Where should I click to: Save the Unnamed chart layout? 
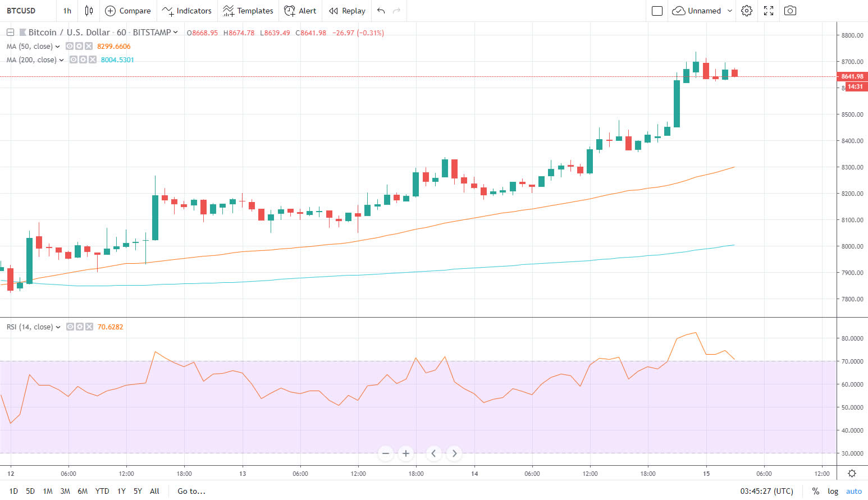click(697, 11)
